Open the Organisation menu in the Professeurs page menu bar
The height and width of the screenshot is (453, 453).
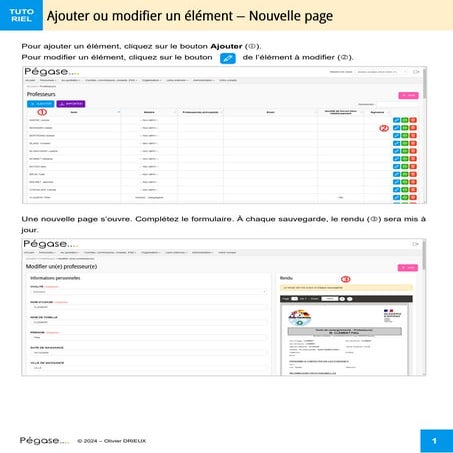click(x=151, y=80)
